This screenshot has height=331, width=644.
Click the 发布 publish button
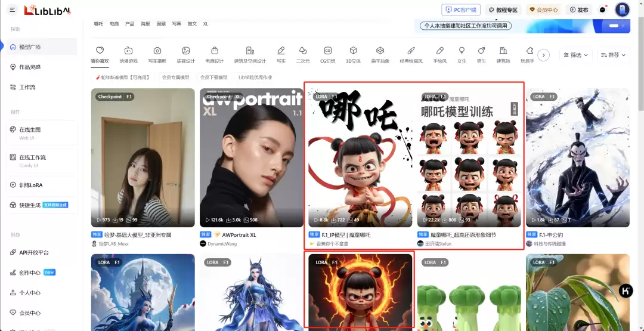pos(579,10)
